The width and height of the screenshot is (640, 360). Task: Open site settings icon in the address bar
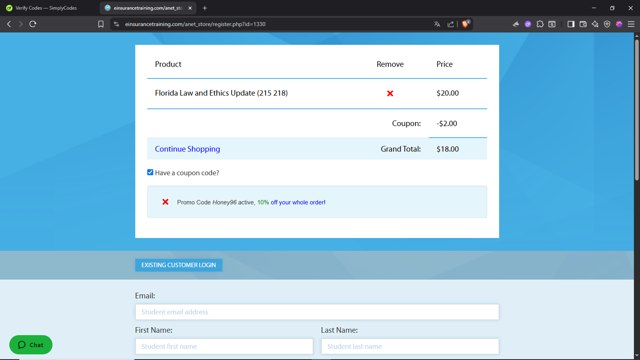pos(116,24)
